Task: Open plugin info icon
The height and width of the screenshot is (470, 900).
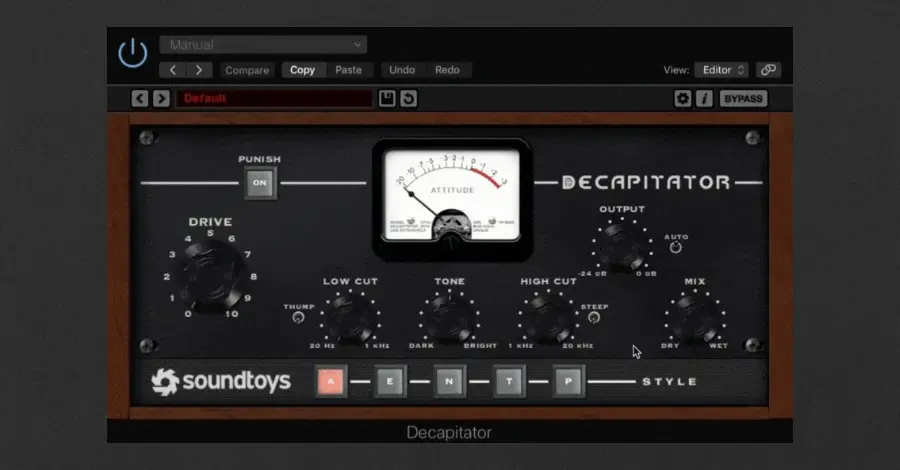Action: point(704,99)
